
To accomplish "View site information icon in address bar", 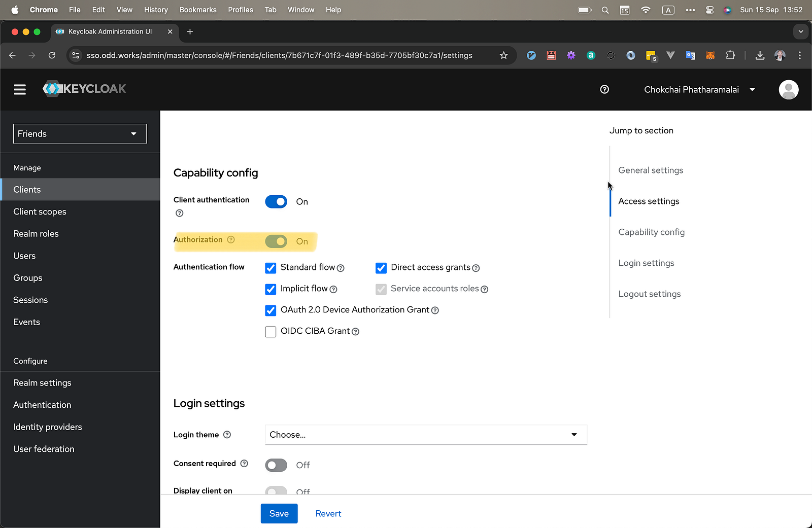I will pos(76,55).
